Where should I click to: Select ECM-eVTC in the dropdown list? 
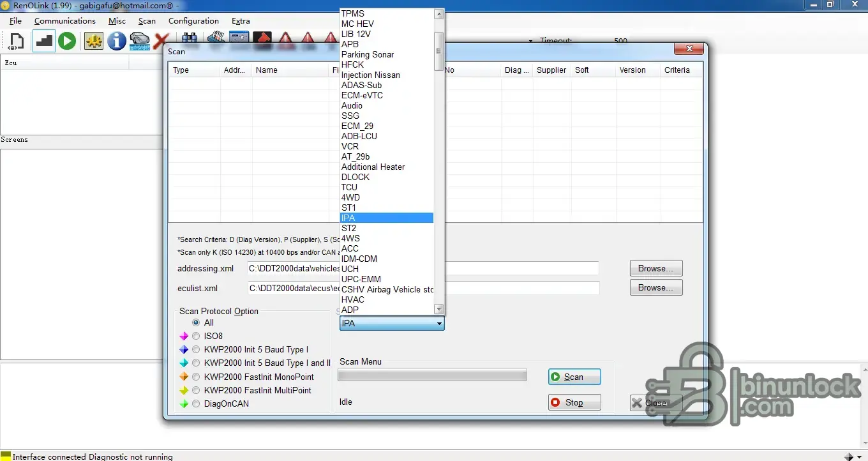387,95
